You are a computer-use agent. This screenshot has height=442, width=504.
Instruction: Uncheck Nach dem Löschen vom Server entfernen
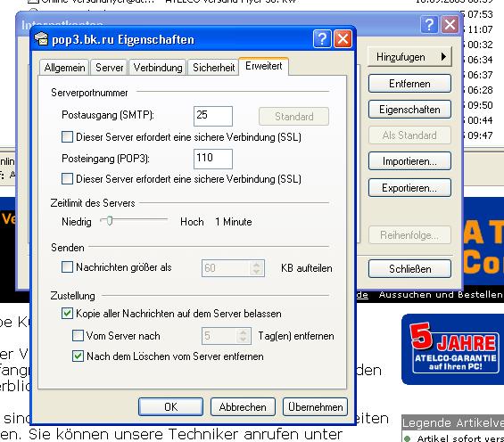tap(78, 356)
